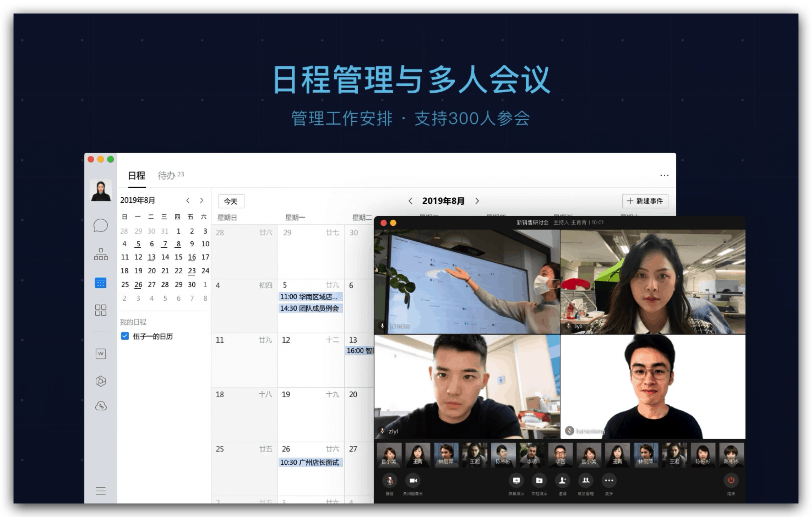Open the hexagon cube sidebar icon
The height and width of the screenshot is (517, 812).
101,381
